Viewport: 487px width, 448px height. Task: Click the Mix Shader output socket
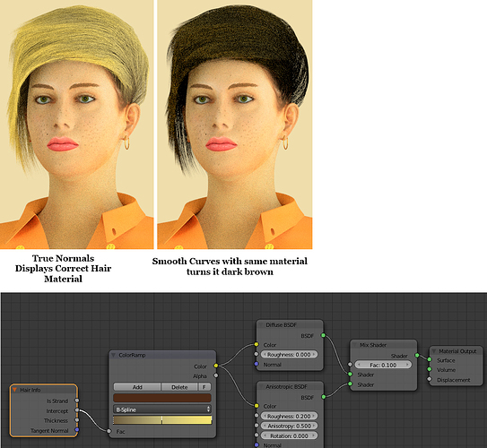click(x=417, y=355)
